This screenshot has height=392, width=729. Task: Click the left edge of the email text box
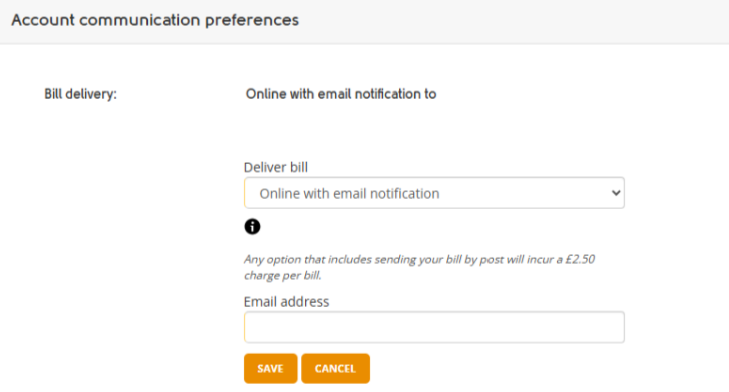[x=249, y=327]
